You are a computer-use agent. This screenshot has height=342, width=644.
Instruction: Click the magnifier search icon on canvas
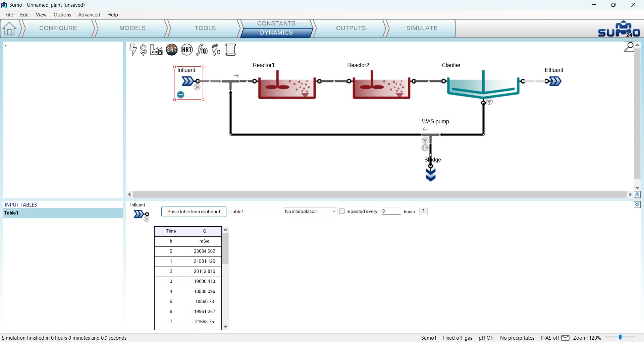(629, 46)
